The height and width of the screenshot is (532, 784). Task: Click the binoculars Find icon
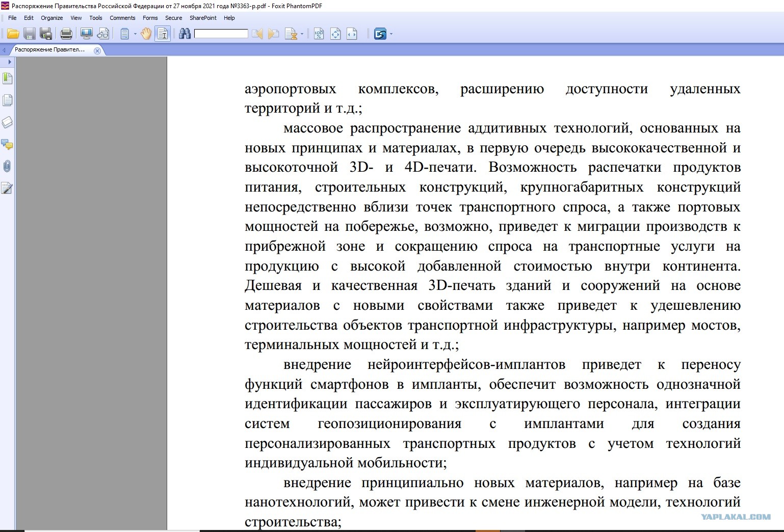pyautogui.click(x=185, y=34)
